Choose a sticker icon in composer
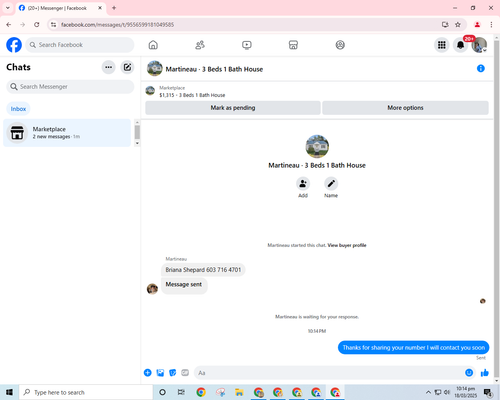This screenshot has width=500, height=400. coord(173,373)
